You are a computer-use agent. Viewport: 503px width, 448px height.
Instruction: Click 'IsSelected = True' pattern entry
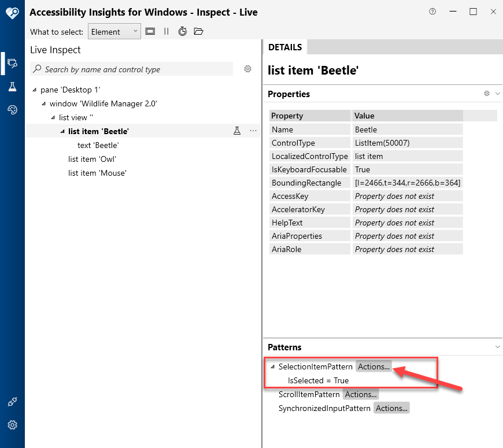318,381
